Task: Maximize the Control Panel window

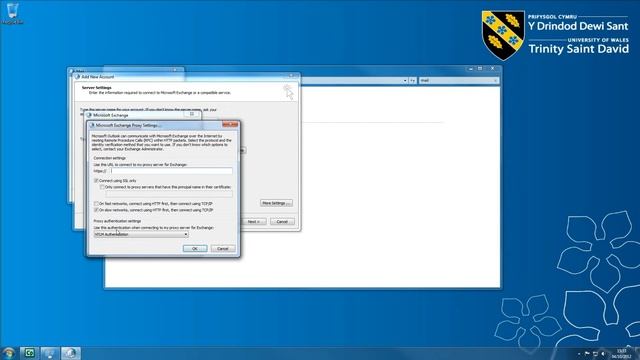Action: pyautogui.click(x=480, y=69)
